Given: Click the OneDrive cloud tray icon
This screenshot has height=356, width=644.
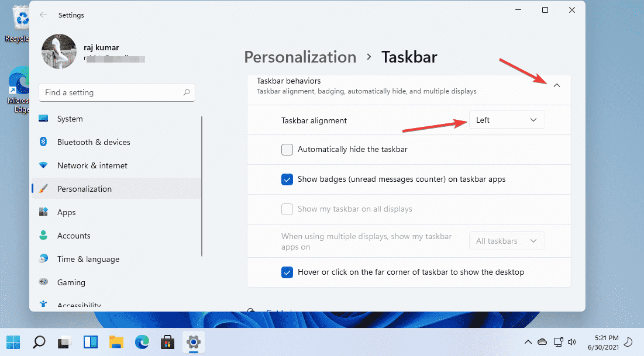Looking at the screenshot, I should click(542, 341).
